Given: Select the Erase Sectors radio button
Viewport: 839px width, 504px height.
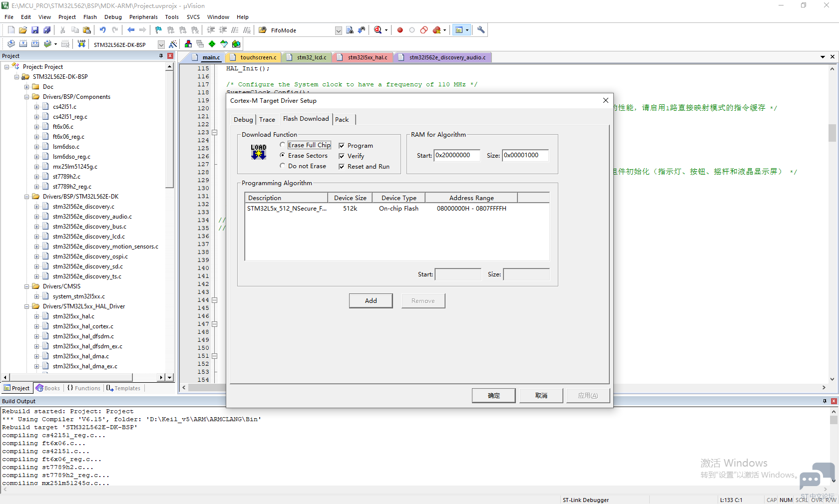Looking at the screenshot, I should 283,155.
